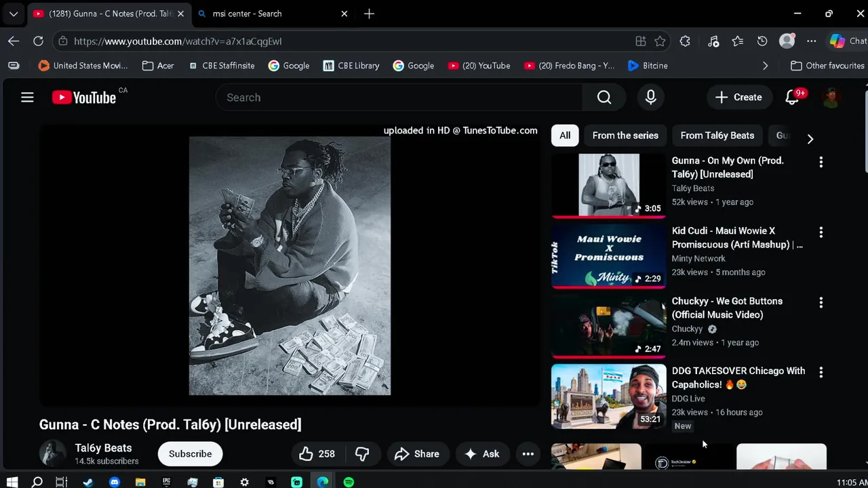The image size is (868, 488).
Task: Open the YouTube guide hamburger menu
Action: [27, 98]
